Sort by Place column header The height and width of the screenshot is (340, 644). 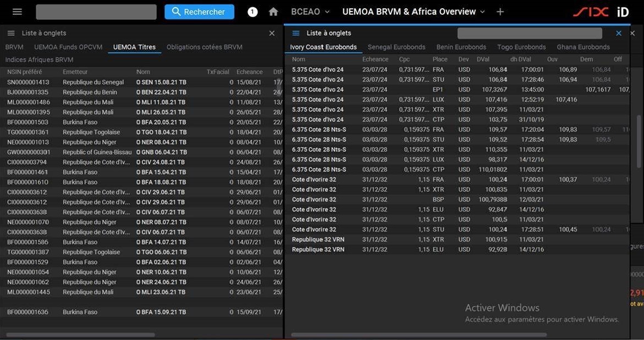click(x=440, y=59)
